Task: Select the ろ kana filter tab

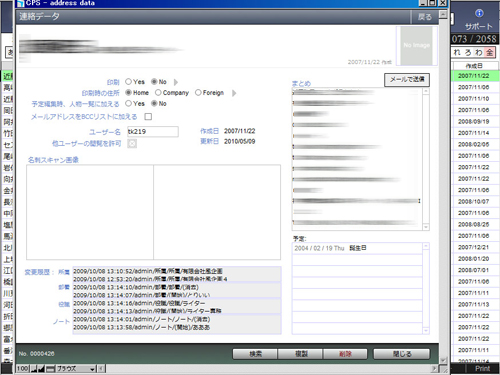Action: pyautogui.click(x=468, y=52)
